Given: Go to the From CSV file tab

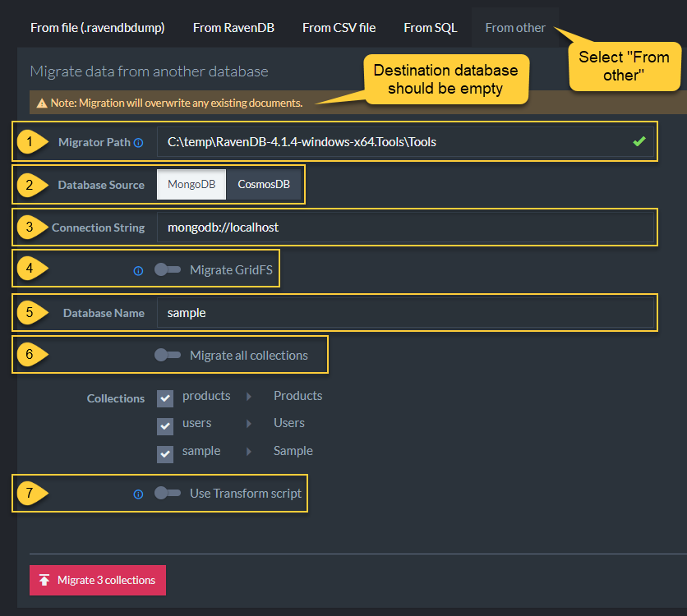Looking at the screenshot, I should [x=339, y=28].
